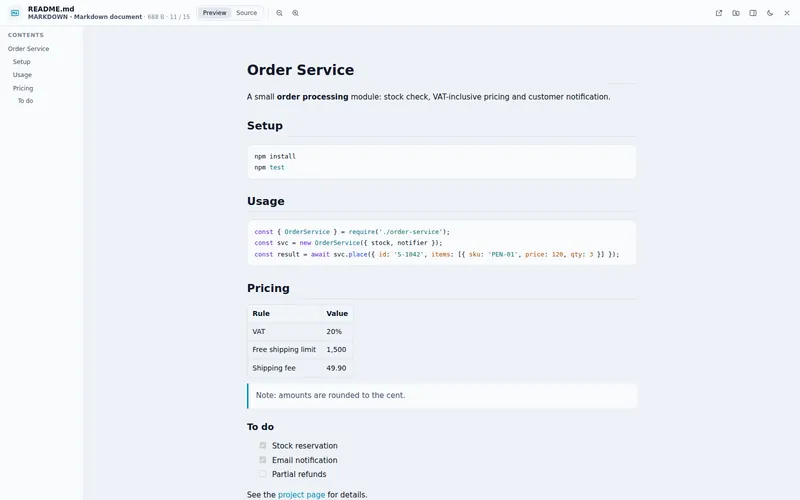Image resolution: width=800 pixels, height=500 pixels.
Task: Go to Usage section in contents
Action: coord(22,75)
